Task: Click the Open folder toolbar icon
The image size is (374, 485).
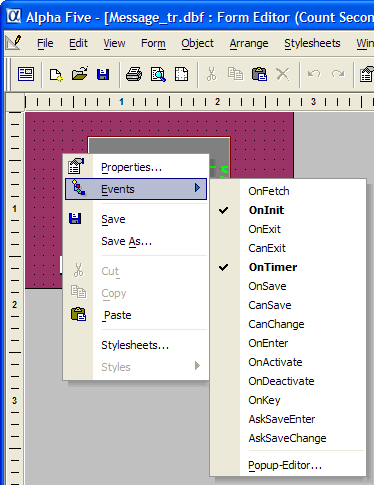Action: pyautogui.click(x=80, y=74)
